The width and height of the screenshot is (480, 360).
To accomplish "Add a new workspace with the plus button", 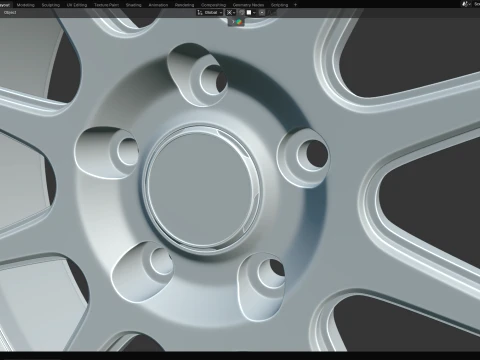I will click(x=295, y=5).
